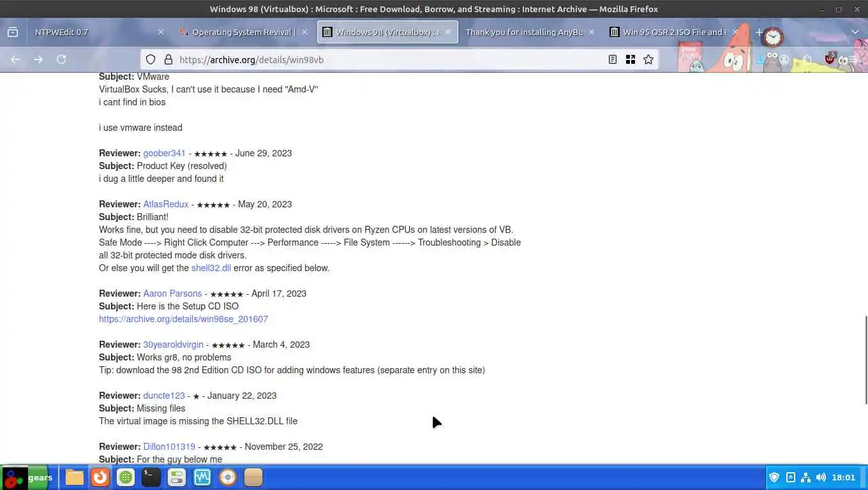
Task: Toggle Reader View in address bar
Action: click(612, 59)
